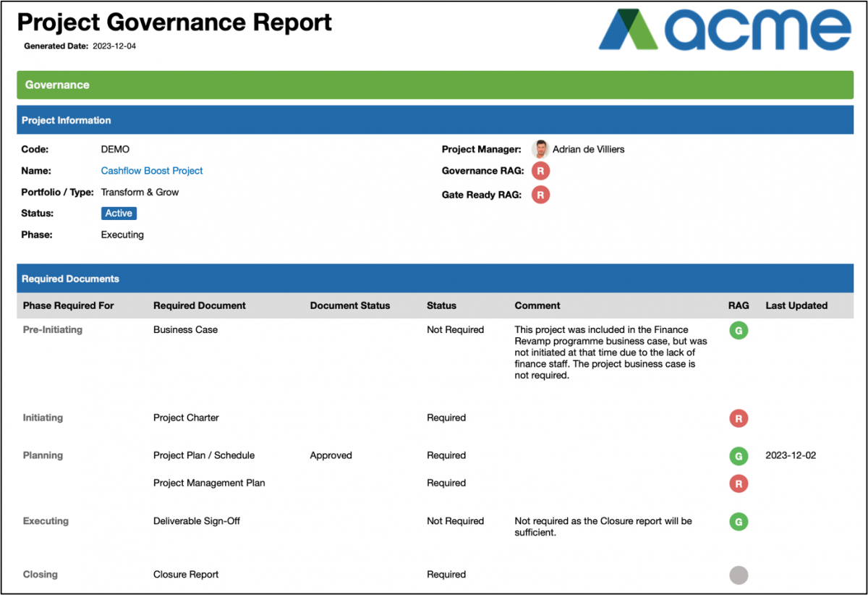Image resolution: width=868 pixels, height=595 pixels.
Task: Click the Approved document status
Action: (x=331, y=455)
